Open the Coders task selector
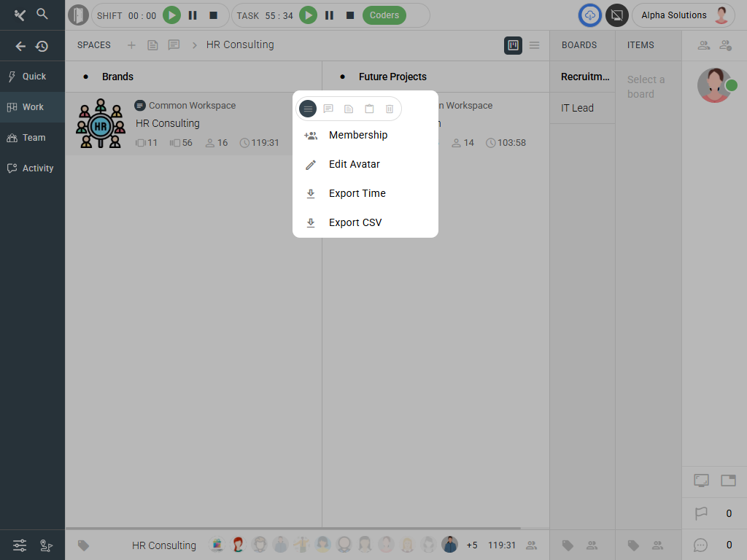747x560 pixels. point(384,15)
